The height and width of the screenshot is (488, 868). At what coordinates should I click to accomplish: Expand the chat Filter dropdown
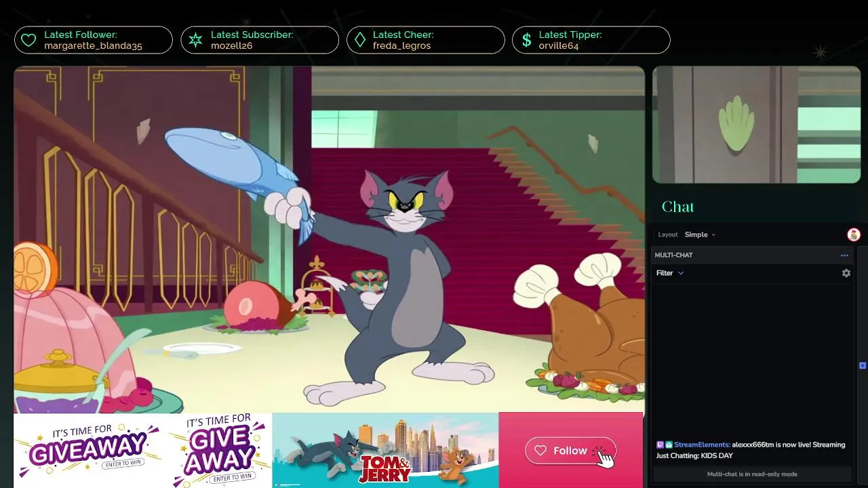pyautogui.click(x=670, y=273)
